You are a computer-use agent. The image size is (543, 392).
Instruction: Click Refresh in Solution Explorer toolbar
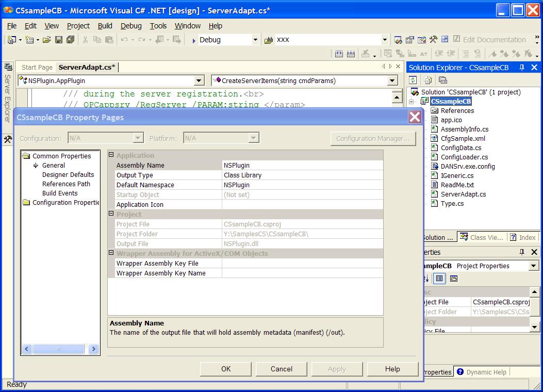click(413, 80)
